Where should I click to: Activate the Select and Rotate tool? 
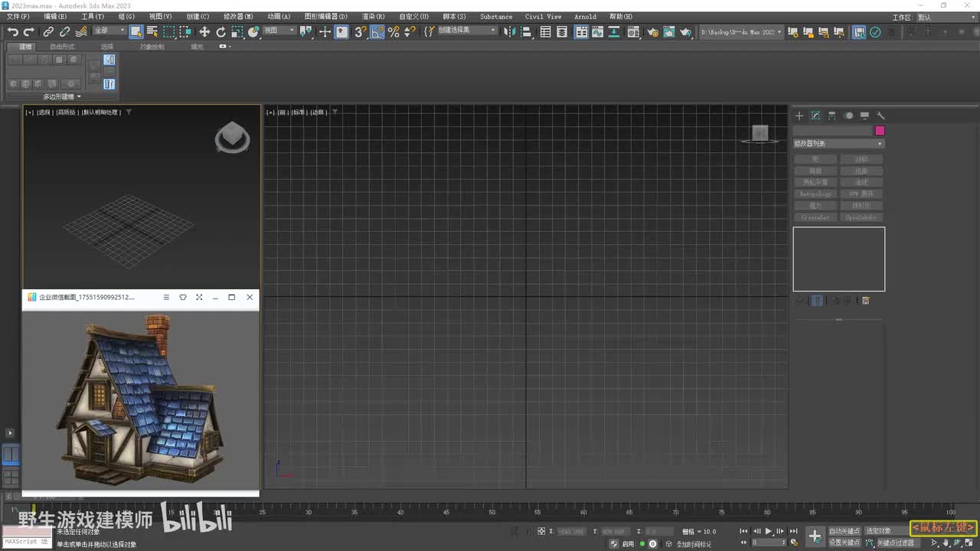221,32
